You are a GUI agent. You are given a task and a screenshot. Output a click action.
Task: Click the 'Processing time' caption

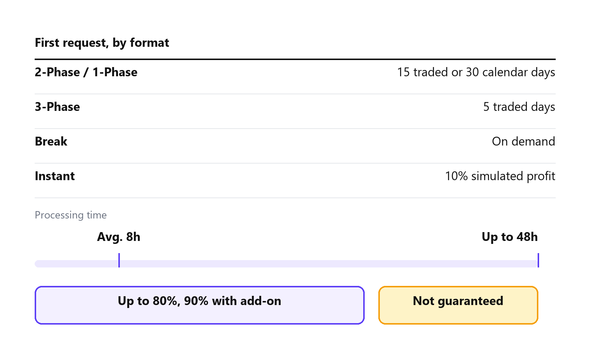pyautogui.click(x=71, y=215)
